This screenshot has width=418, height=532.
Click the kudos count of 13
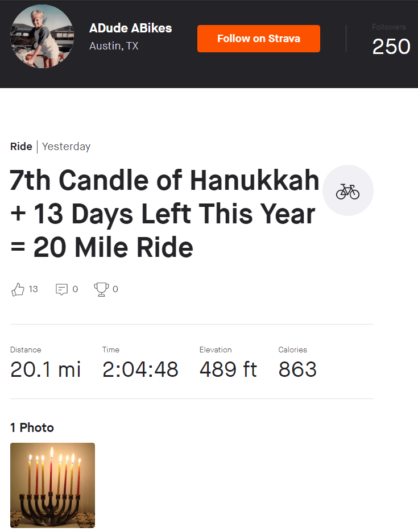coord(33,289)
